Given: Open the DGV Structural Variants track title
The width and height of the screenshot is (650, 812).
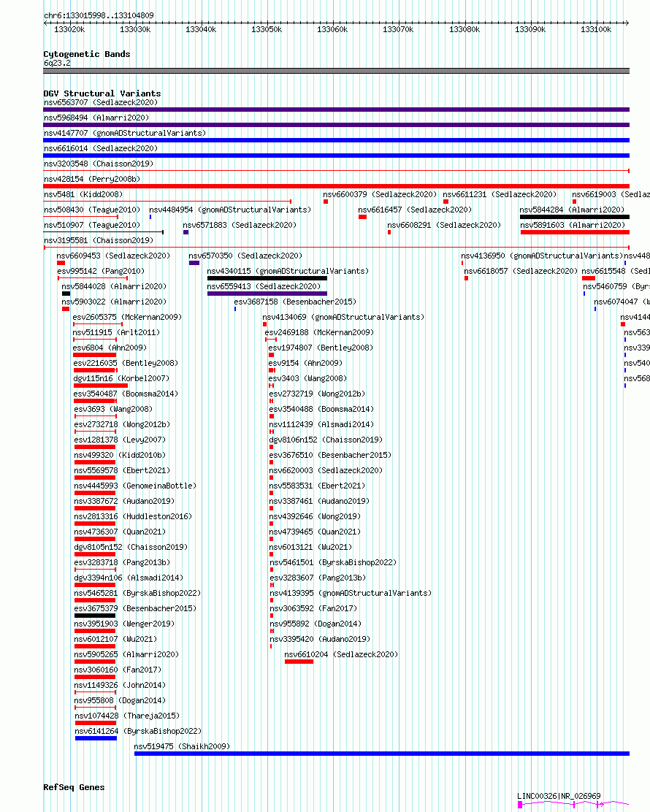Looking at the screenshot, I should [102, 93].
